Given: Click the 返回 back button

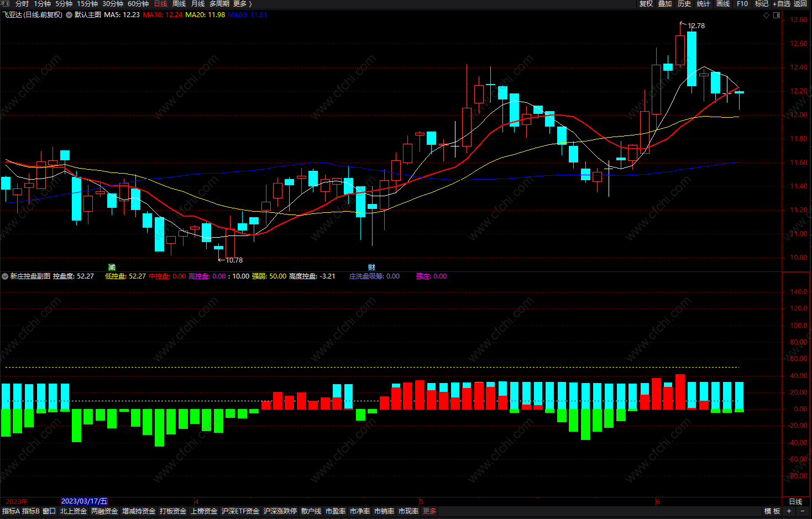Looking at the screenshot, I should pos(800,4).
